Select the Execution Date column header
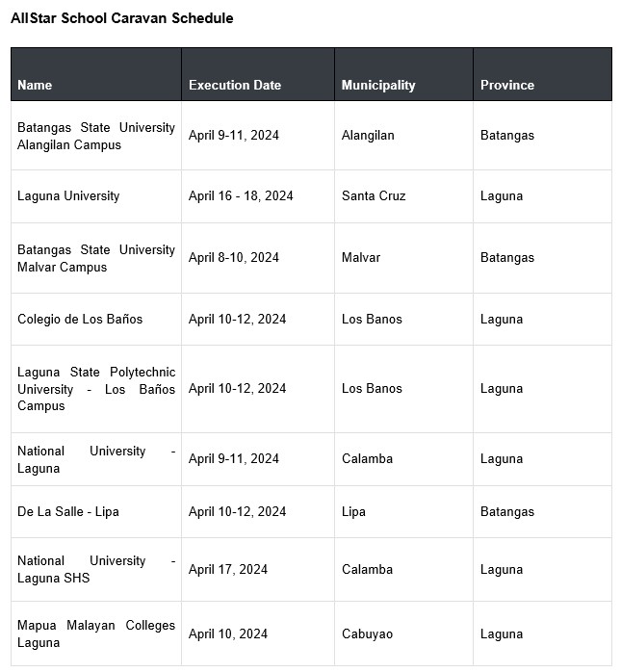 point(235,85)
